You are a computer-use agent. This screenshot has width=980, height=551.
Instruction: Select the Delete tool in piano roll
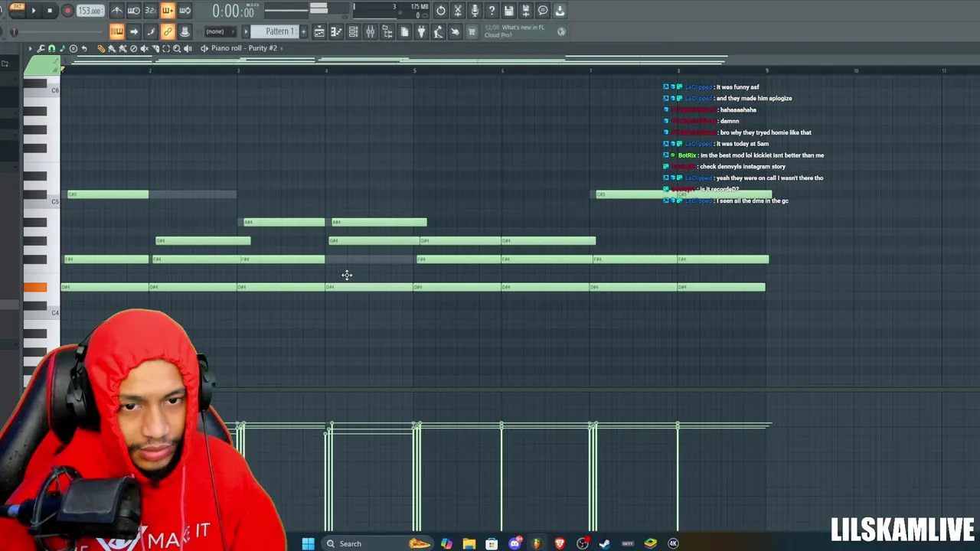(x=133, y=48)
